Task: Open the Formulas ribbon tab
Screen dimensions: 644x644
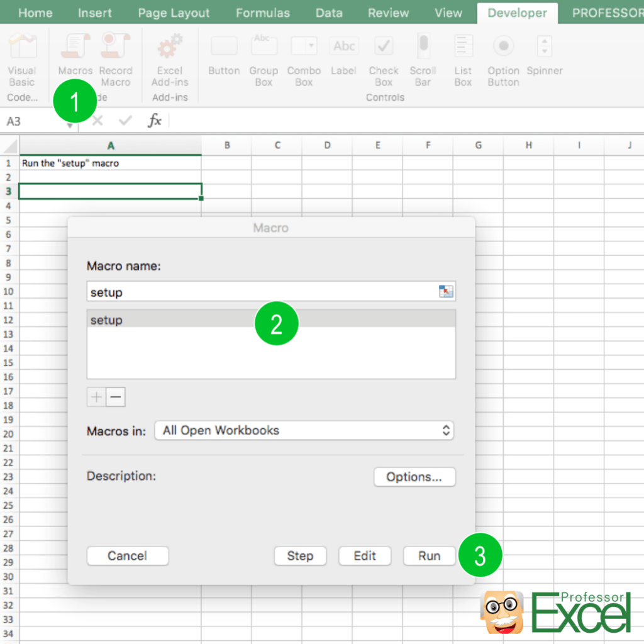Action: (x=262, y=13)
